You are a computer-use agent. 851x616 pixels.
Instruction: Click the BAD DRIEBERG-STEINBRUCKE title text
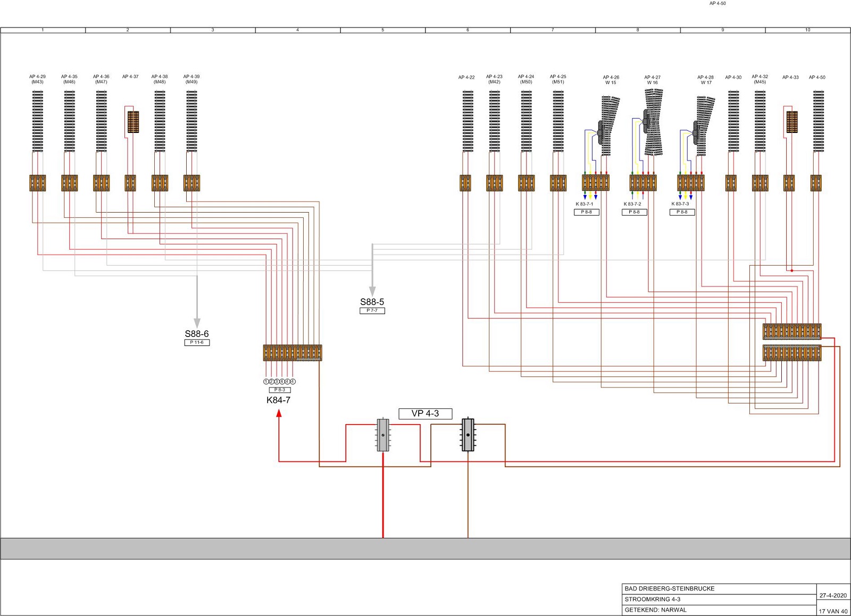coord(670,589)
